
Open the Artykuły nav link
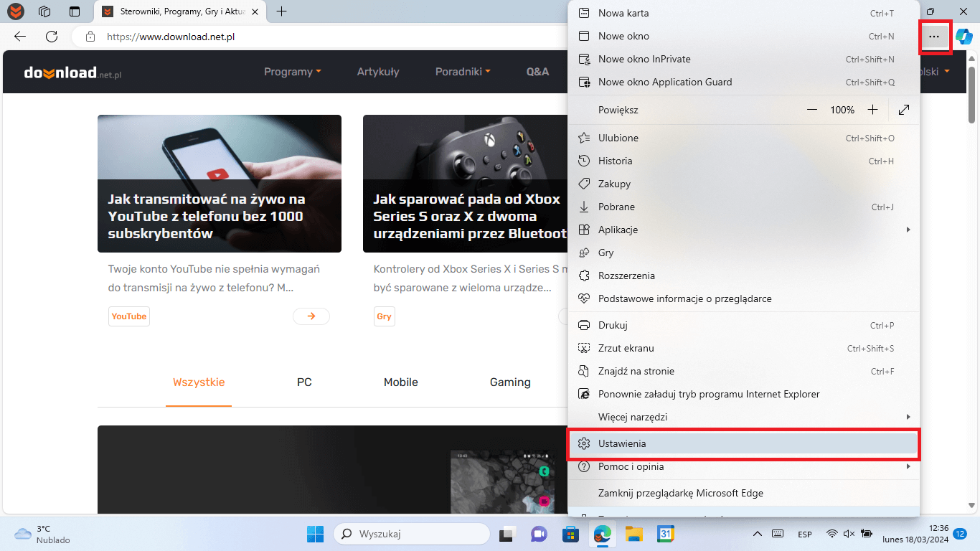(x=378, y=72)
